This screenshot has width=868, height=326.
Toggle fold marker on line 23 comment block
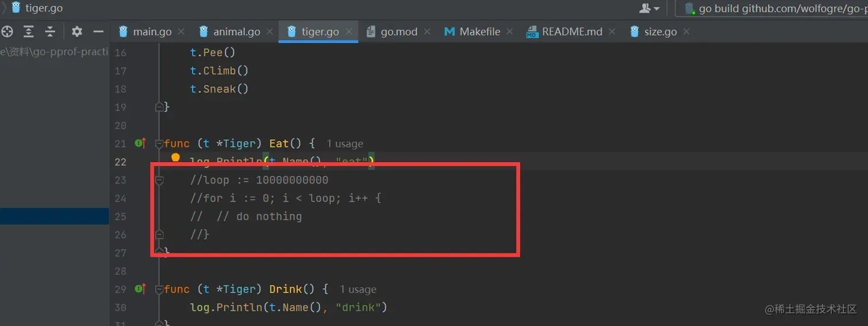(x=159, y=181)
